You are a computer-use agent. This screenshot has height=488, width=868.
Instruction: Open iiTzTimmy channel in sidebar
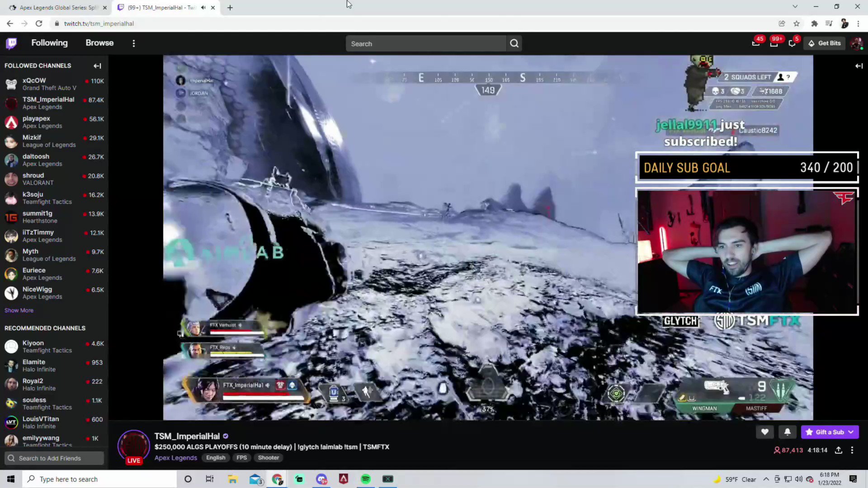coord(54,236)
